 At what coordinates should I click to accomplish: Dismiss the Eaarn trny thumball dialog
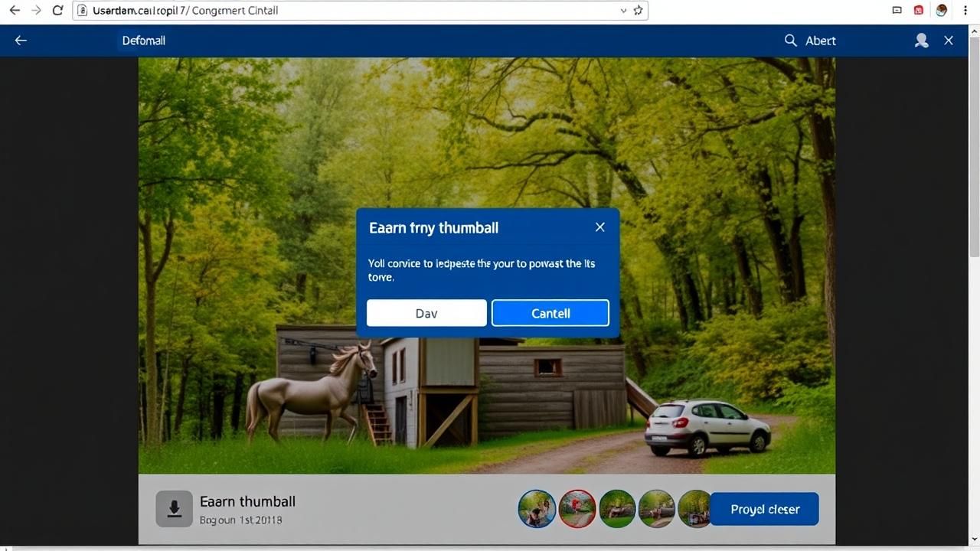pos(600,227)
